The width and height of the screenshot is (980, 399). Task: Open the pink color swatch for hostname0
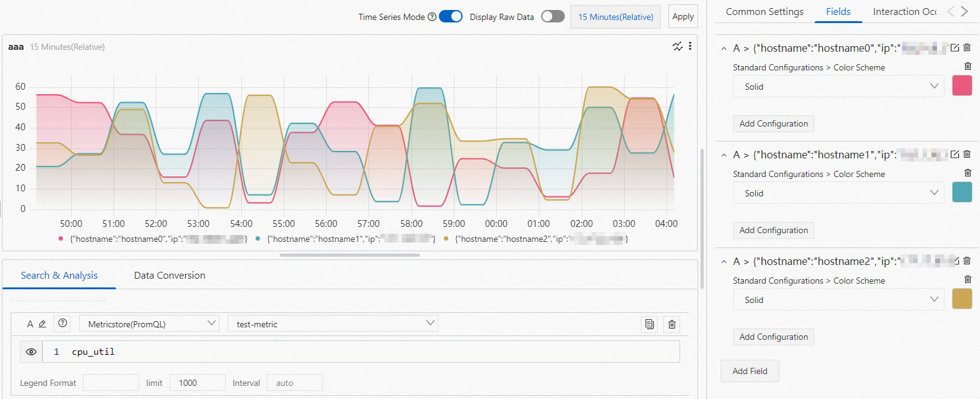pyautogui.click(x=962, y=85)
